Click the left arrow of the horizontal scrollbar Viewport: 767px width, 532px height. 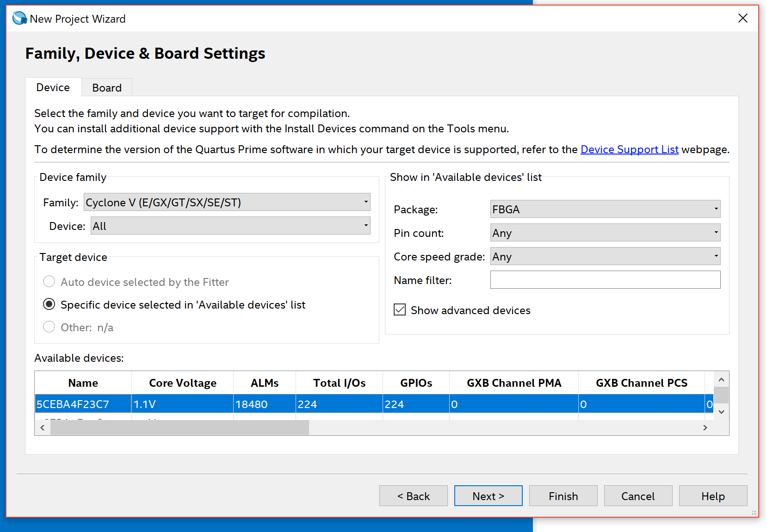(x=43, y=427)
